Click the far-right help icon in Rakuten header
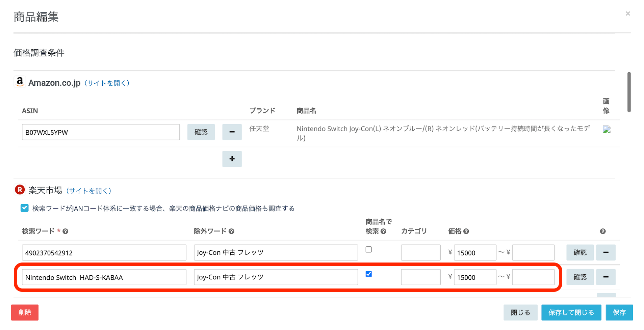This screenshot has height=330, width=644. pyautogui.click(x=603, y=231)
